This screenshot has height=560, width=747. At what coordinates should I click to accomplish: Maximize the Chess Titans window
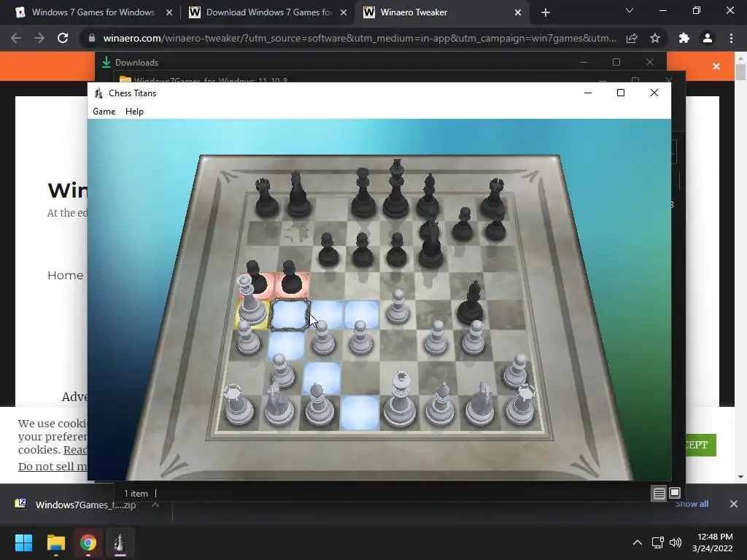click(x=620, y=93)
